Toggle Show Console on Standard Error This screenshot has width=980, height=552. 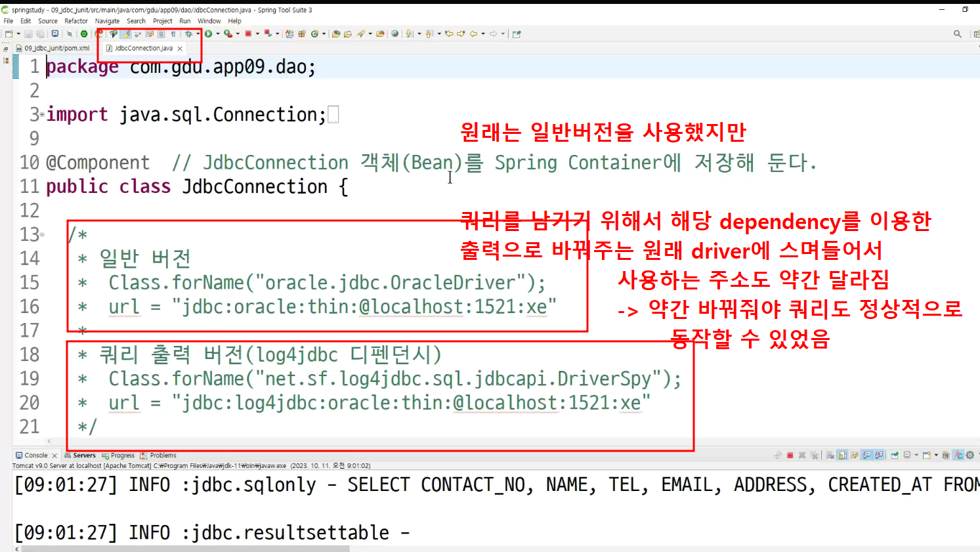tap(879, 456)
